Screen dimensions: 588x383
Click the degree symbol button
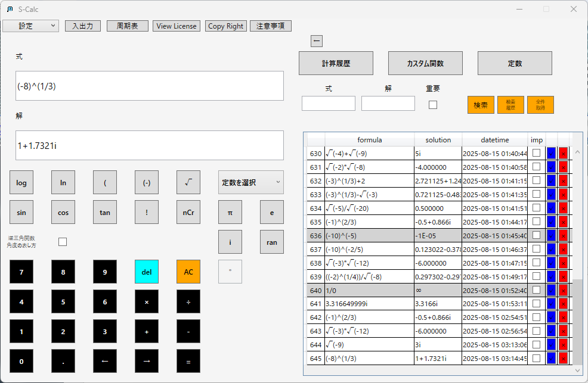(x=230, y=272)
